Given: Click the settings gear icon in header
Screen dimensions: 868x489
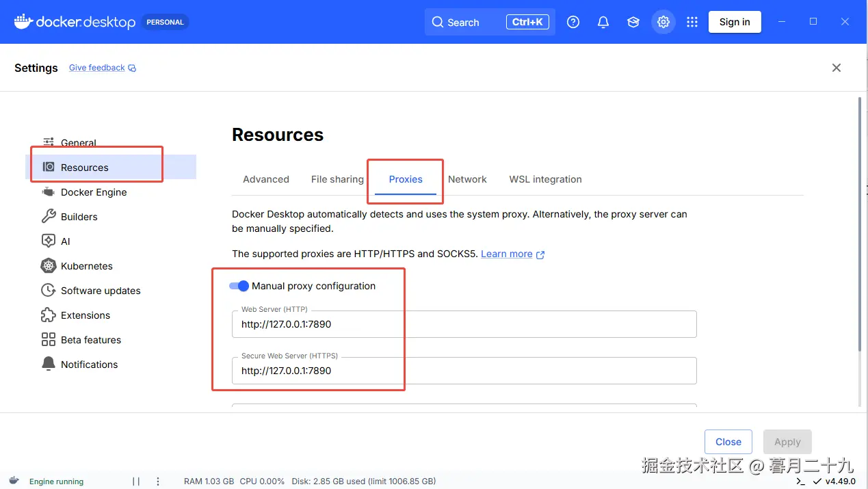Looking at the screenshot, I should point(663,22).
